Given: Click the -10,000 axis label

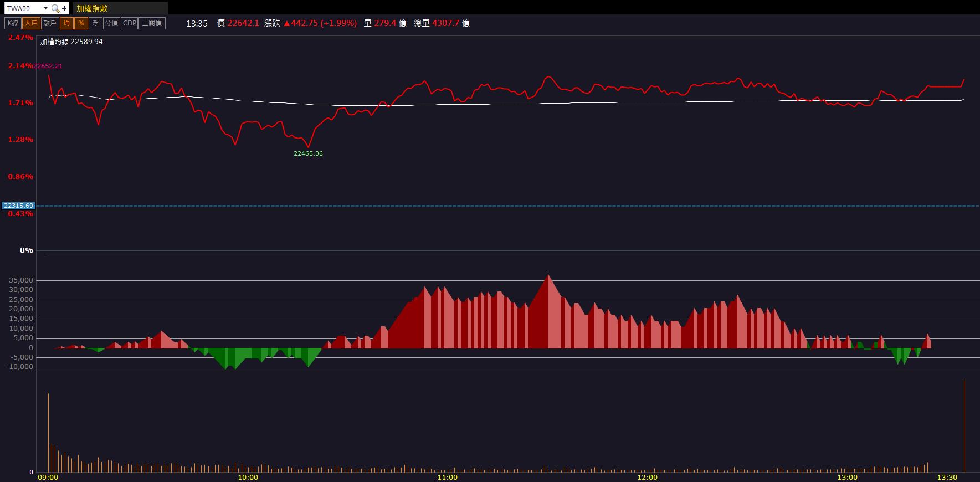Looking at the screenshot, I should (19, 367).
